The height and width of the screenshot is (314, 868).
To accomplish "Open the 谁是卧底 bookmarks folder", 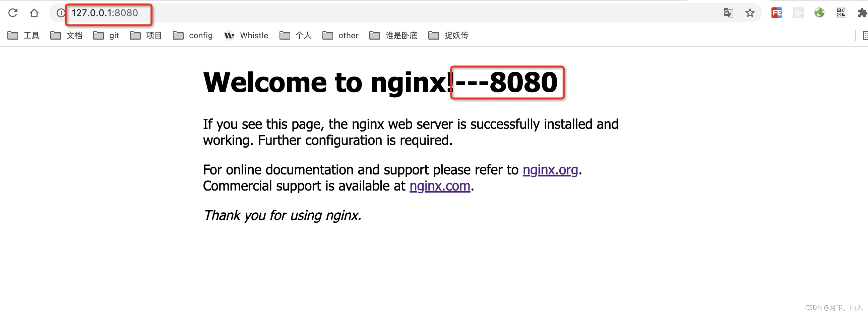I will 393,36.
